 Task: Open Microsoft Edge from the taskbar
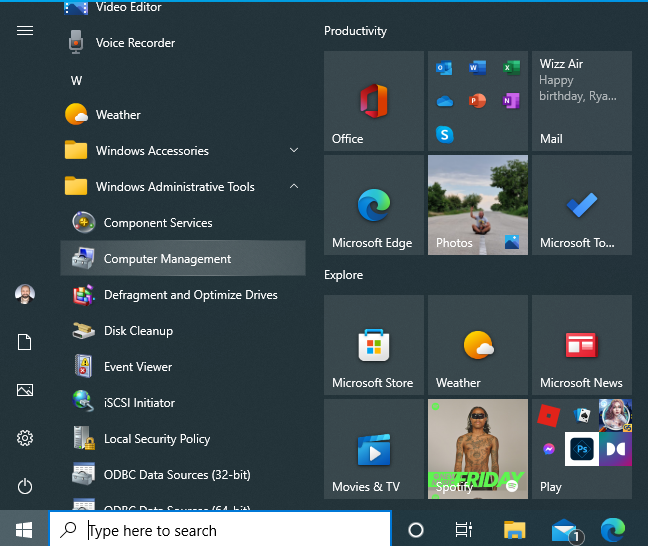click(613, 529)
